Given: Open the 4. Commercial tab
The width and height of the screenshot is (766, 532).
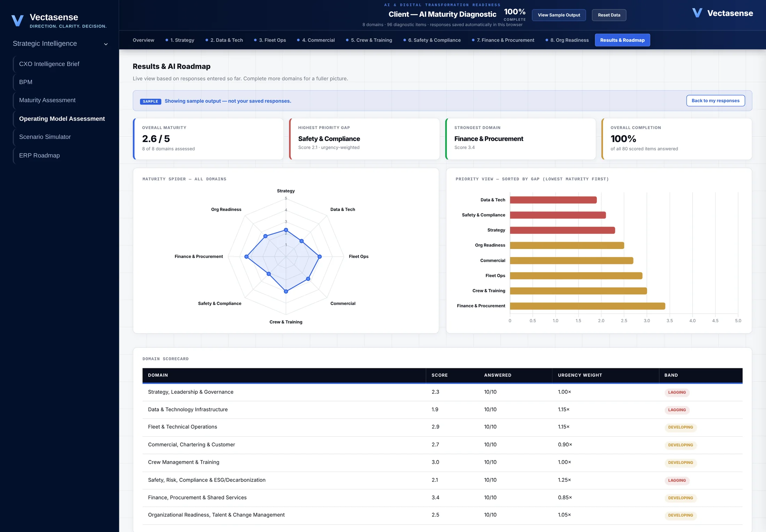Looking at the screenshot, I should pyautogui.click(x=316, y=40).
